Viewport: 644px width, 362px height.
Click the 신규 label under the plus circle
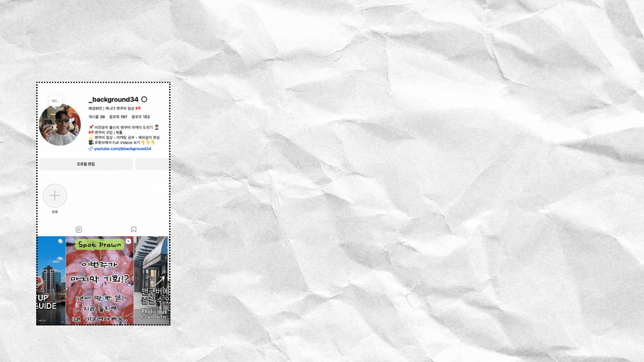point(55,212)
